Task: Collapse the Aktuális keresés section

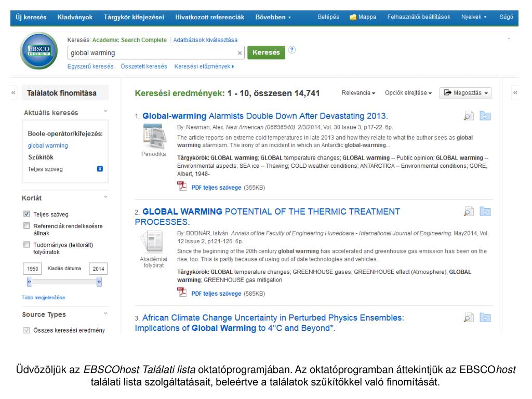Action: tap(105, 111)
